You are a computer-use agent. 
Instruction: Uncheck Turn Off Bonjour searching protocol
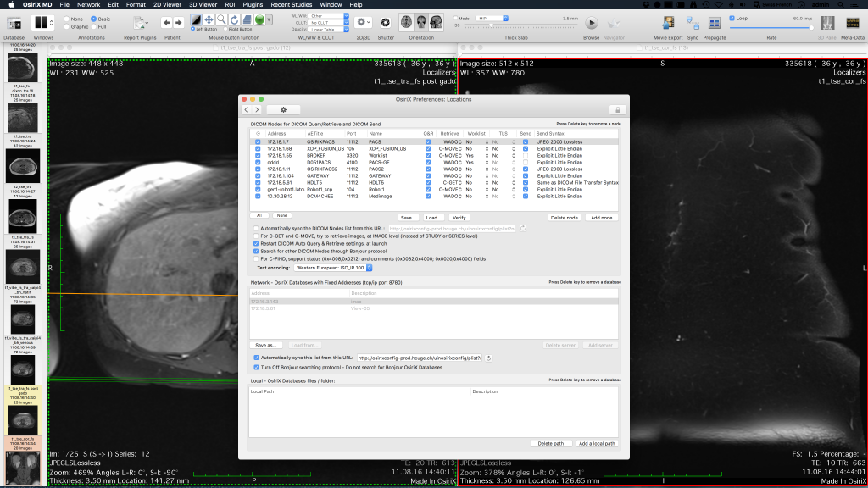click(x=256, y=368)
